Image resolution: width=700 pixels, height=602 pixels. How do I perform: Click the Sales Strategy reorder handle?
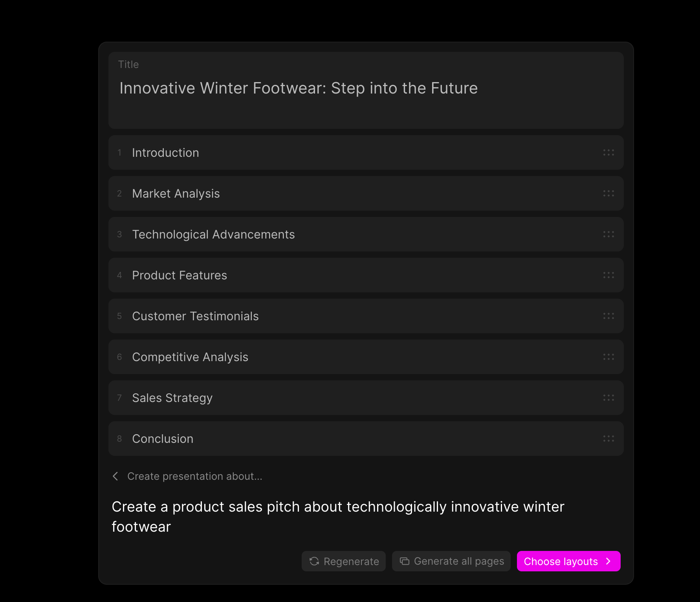coord(608,398)
